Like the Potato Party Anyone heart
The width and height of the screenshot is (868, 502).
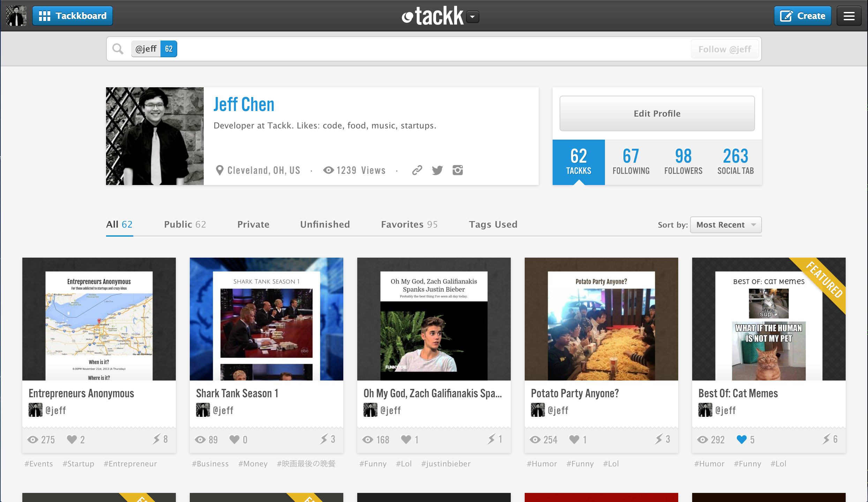tap(574, 440)
